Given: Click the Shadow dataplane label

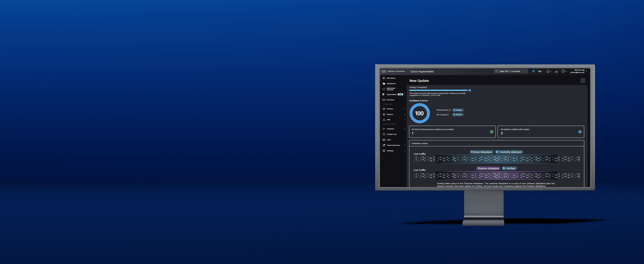Looking at the screenshot, I should coord(488,168).
